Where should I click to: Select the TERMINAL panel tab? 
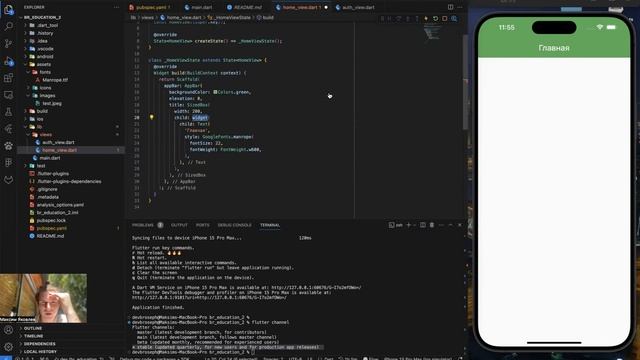[x=270, y=225]
